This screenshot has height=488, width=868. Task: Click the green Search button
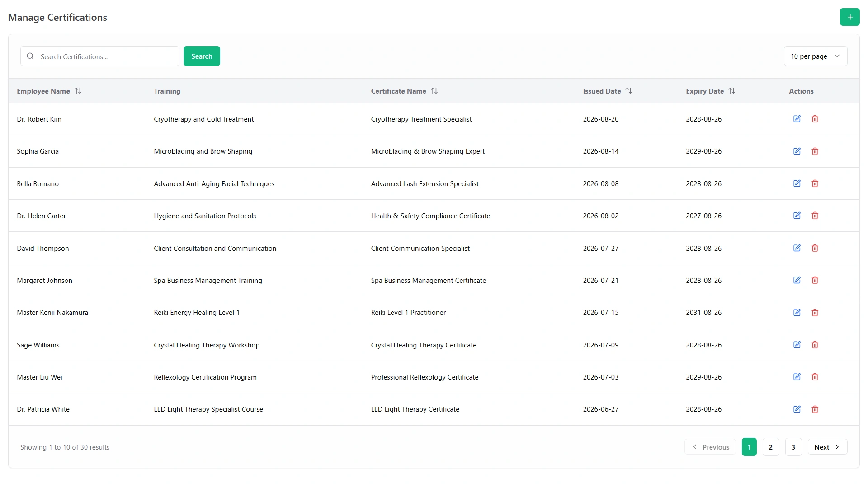[202, 56]
